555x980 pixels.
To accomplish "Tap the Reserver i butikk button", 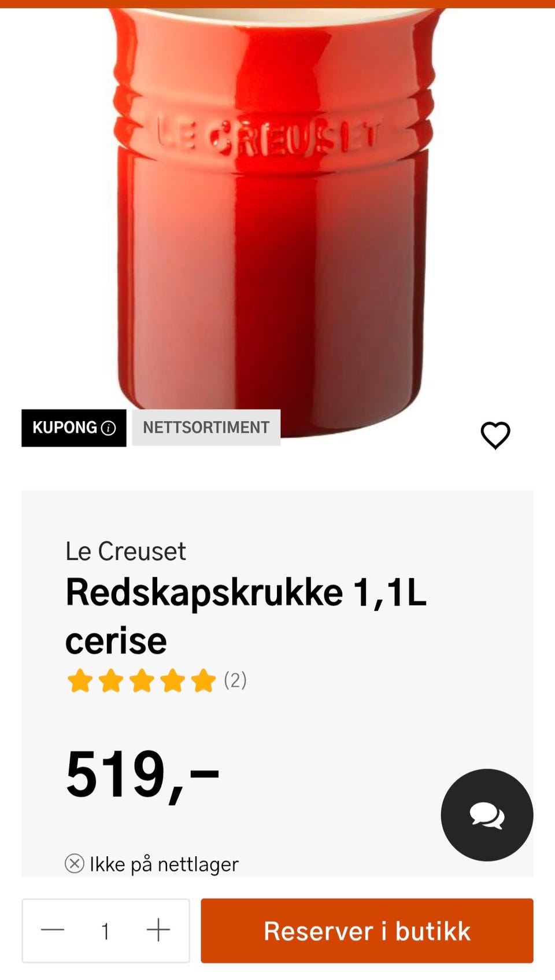I will tap(367, 930).
